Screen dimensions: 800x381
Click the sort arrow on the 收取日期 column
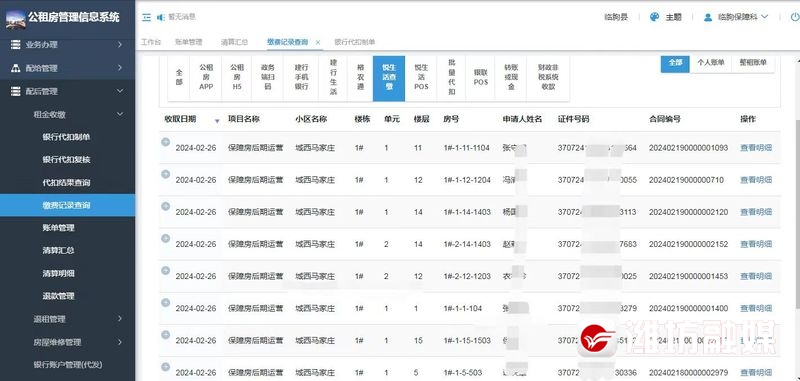click(217, 121)
